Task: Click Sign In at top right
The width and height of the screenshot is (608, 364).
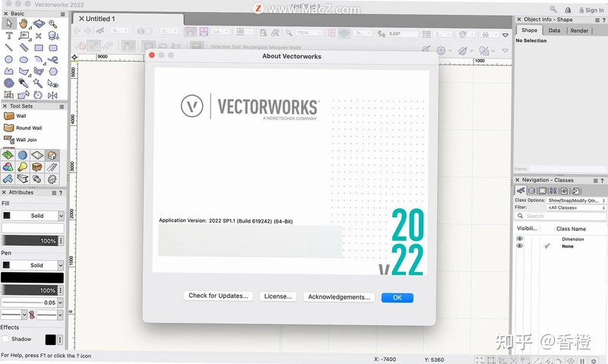Action: click(x=591, y=10)
